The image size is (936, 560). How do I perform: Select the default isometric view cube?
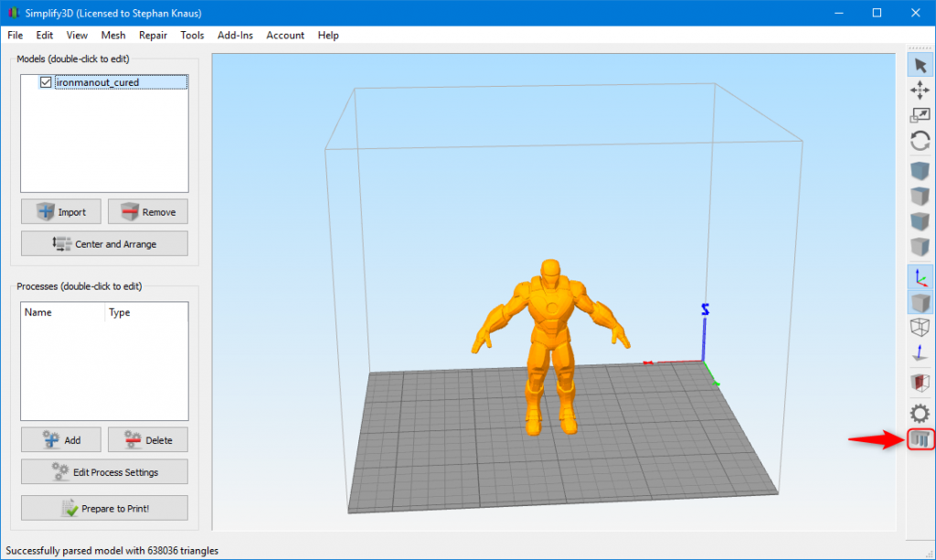click(920, 170)
